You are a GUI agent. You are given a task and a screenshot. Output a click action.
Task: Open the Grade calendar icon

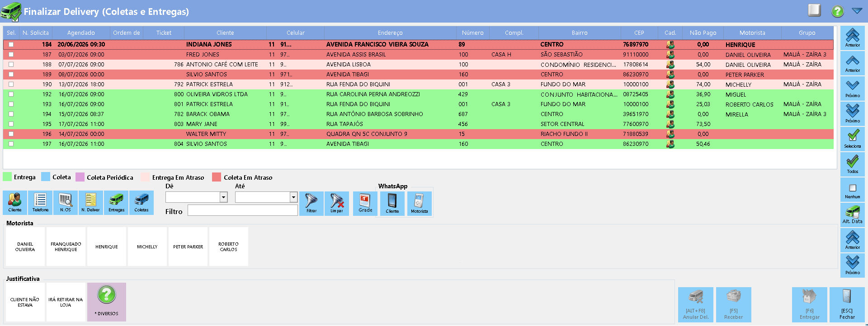(x=365, y=203)
